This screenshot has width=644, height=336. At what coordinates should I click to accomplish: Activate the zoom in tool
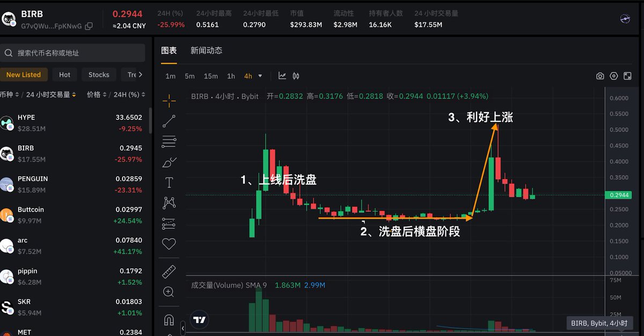(169, 292)
